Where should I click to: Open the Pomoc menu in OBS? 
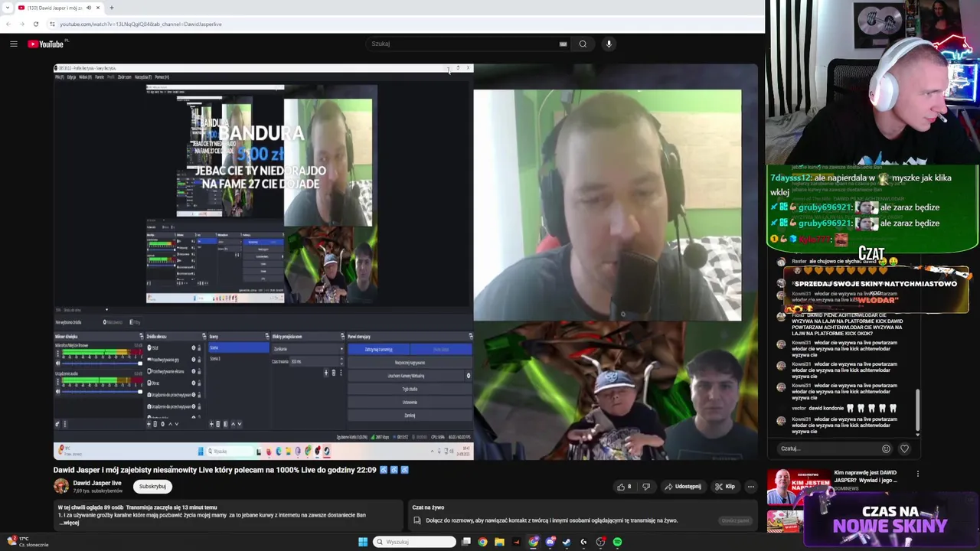(x=162, y=77)
